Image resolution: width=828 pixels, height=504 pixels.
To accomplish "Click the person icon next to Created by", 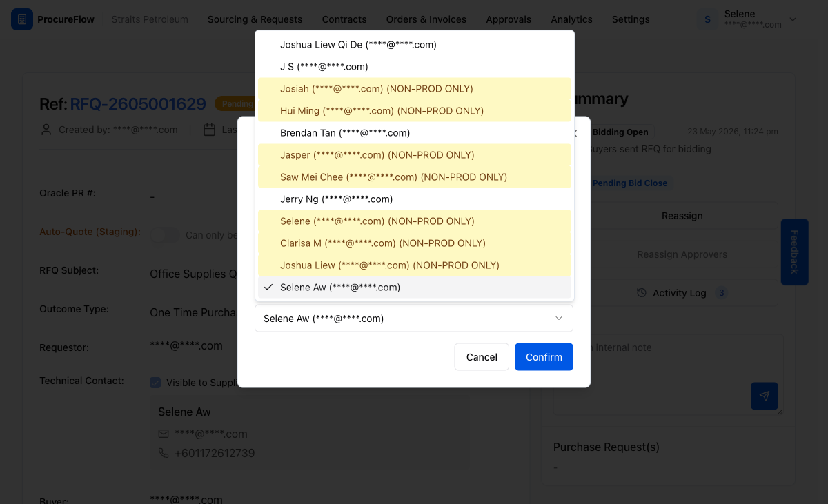I will click(46, 130).
